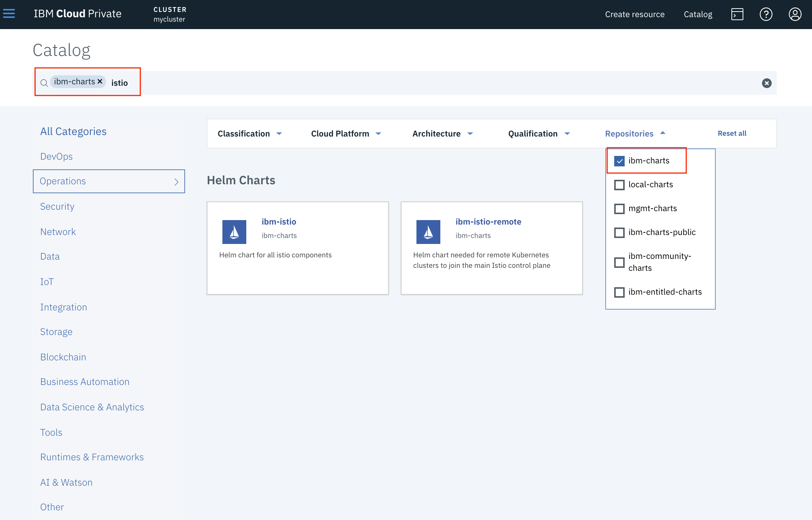Click the istio text in search field
Screen dimensions: 812x520
coord(119,83)
